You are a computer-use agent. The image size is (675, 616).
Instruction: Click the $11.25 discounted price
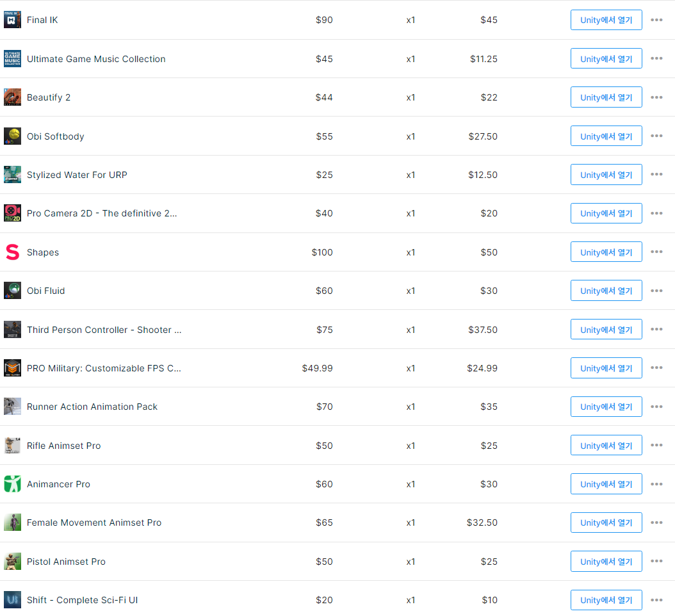(484, 59)
